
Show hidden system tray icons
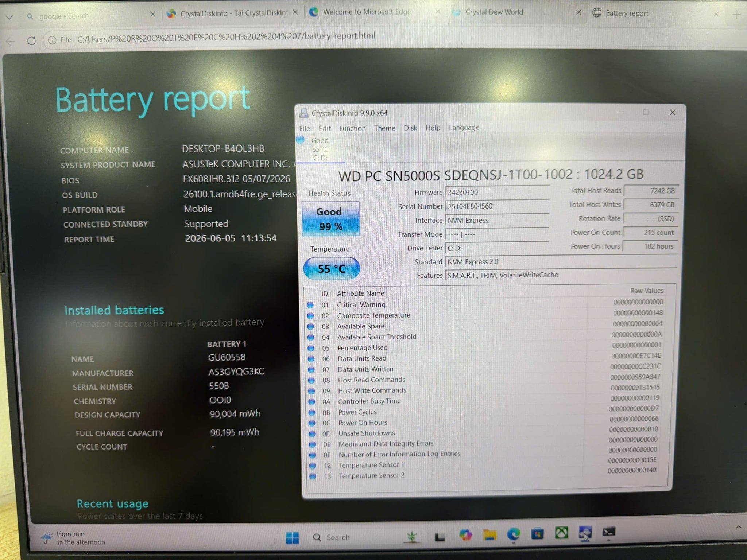(x=738, y=527)
